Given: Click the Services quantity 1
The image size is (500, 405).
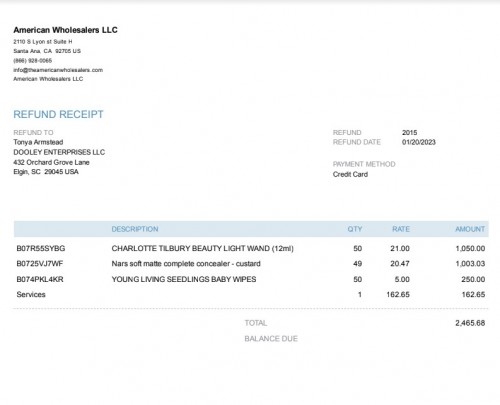Looking at the screenshot, I should [360, 294].
